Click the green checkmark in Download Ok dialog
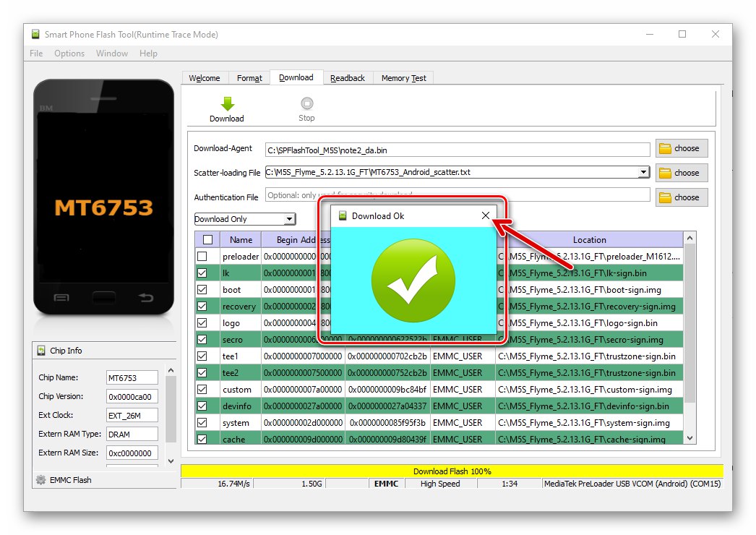 coord(413,279)
